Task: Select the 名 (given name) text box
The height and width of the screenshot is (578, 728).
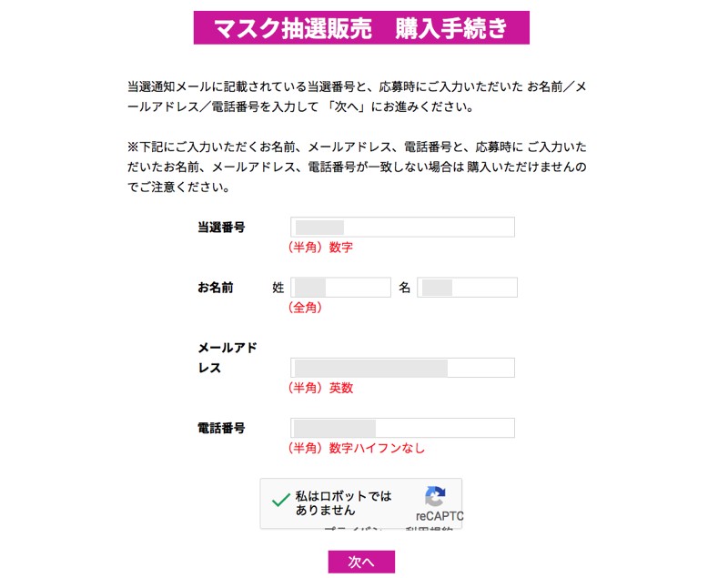Action: pyautogui.click(x=467, y=288)
